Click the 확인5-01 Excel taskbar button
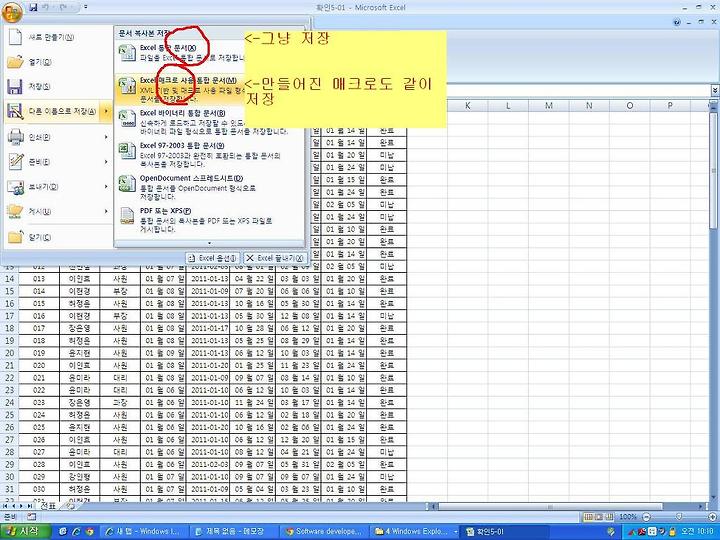 click(504, 532)
